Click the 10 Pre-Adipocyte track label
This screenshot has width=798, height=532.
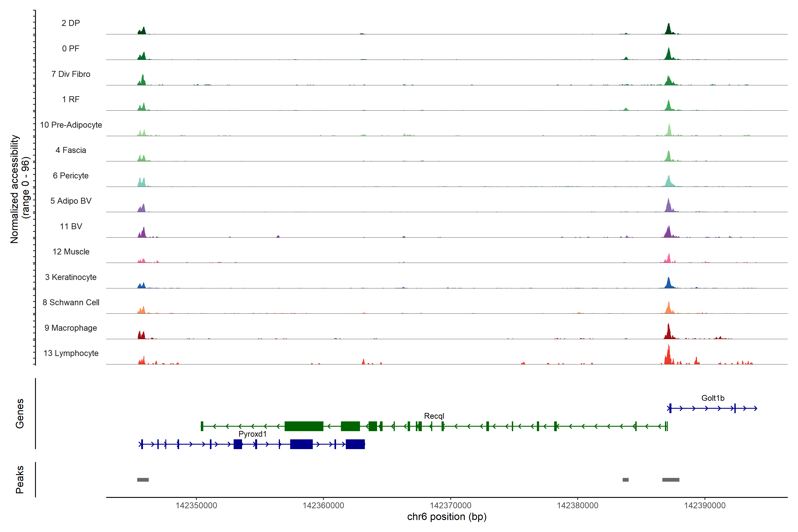click(x=71, y=125)
